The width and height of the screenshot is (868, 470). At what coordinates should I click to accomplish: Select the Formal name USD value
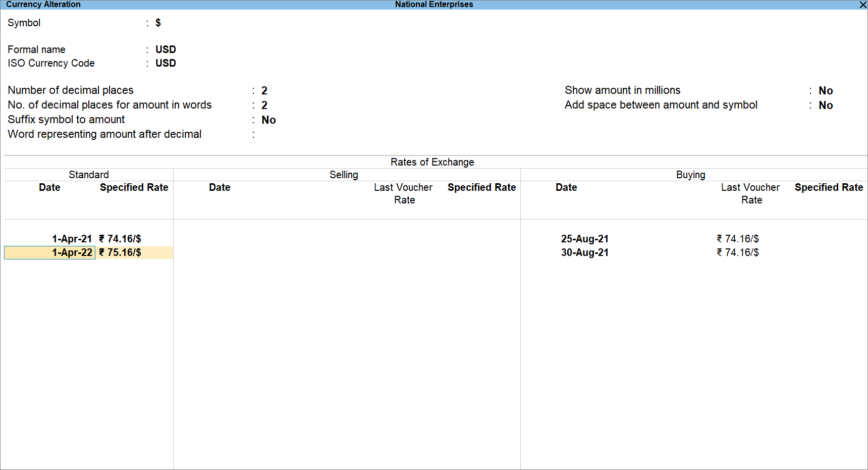[166, 49]
